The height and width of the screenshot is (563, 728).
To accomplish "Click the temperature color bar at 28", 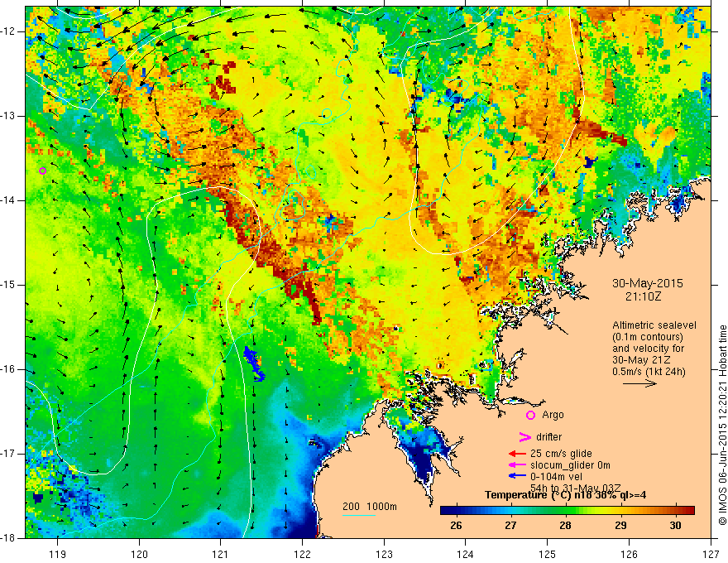I will 566,511.
